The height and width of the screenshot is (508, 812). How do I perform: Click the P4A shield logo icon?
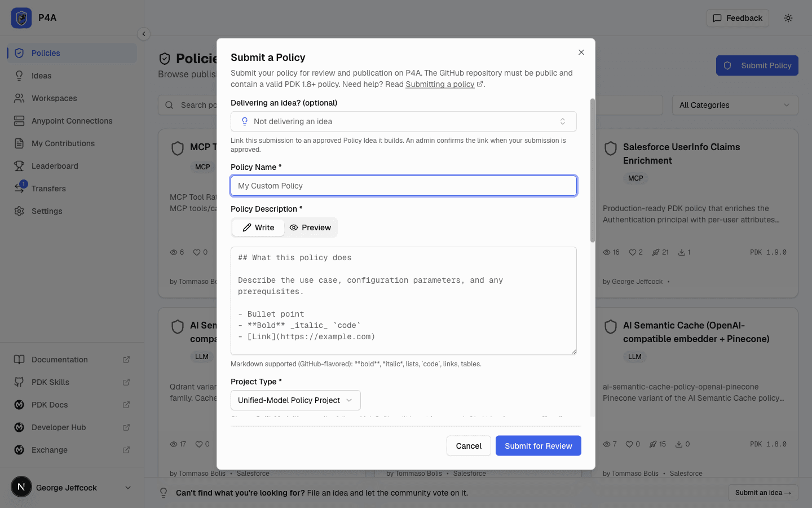pos(21,18)
